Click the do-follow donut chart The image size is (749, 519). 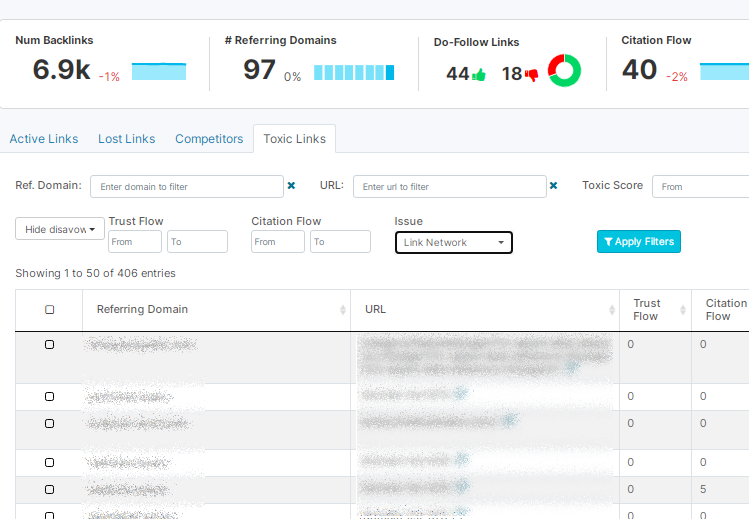click(x=564, y=71)
